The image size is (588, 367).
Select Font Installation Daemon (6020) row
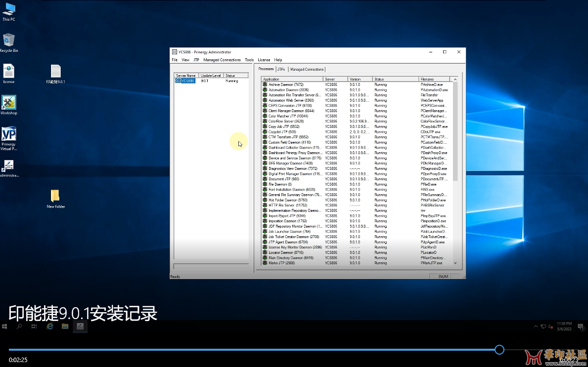pos(357,190)
